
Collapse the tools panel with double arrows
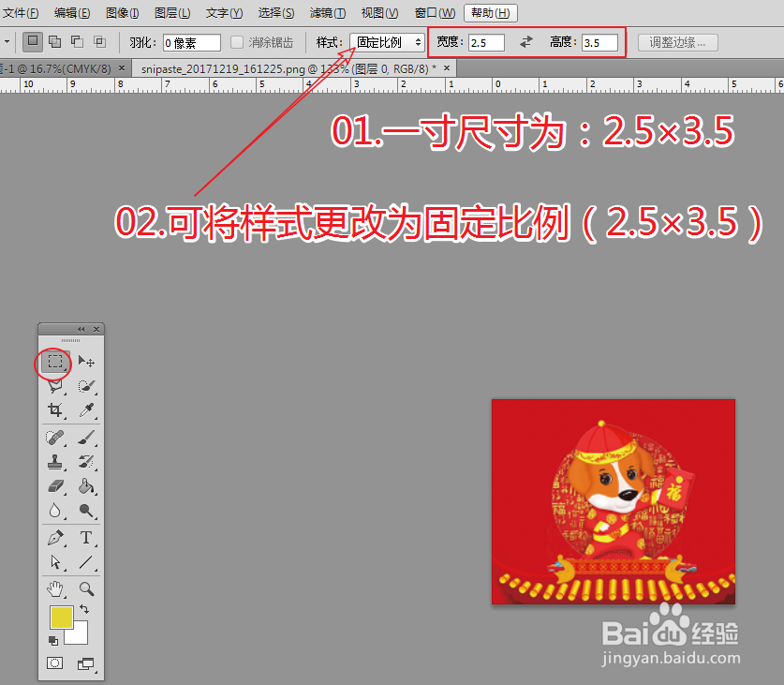pos(81,329)
